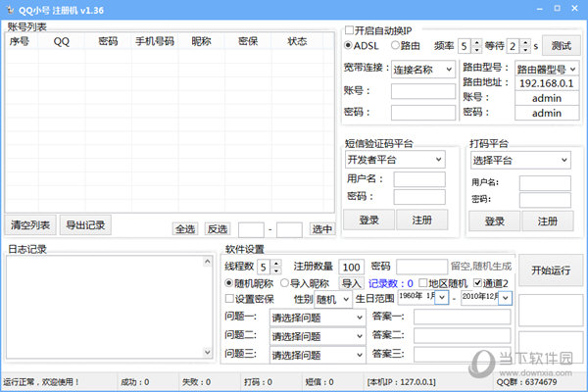Open the 1960年 birthday start date picker
Viewport: 588px width, 392px height.
pyautogui.click(x=442, y=298)
